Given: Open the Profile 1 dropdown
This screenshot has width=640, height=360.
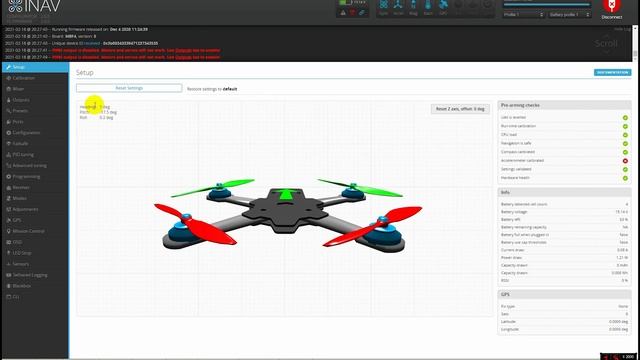Looking at the screenshot, I should point(523,15).
